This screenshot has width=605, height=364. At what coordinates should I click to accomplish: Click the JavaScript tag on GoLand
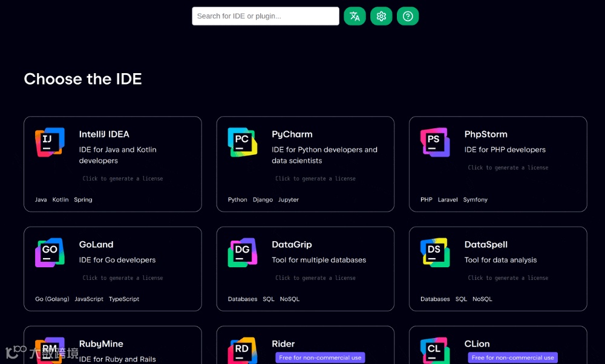tap(89, 299)
